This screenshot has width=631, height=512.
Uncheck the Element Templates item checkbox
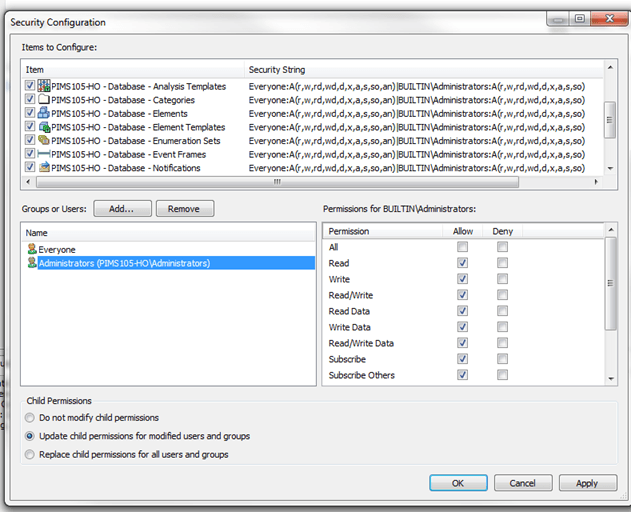(30, 126)
